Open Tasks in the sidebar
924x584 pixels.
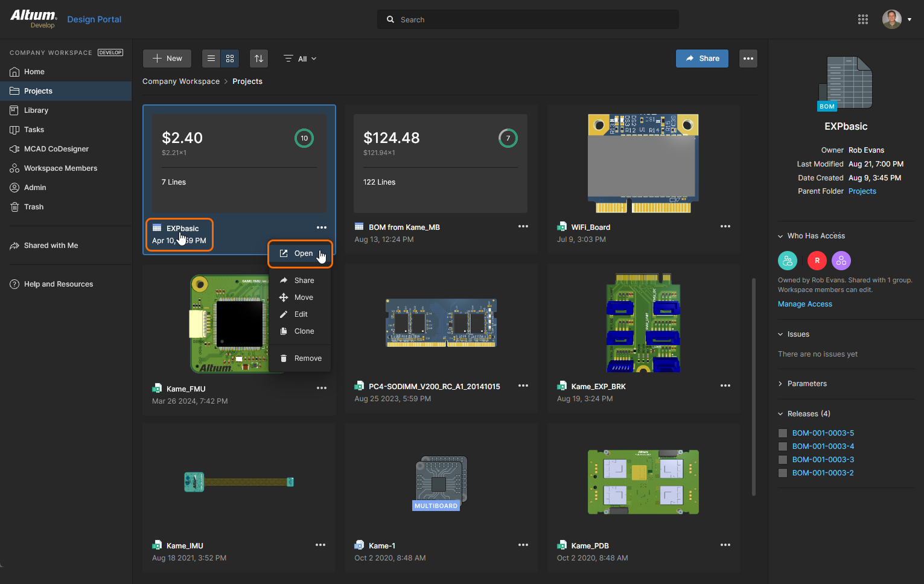pyautogui.click(x=66, y=130)
